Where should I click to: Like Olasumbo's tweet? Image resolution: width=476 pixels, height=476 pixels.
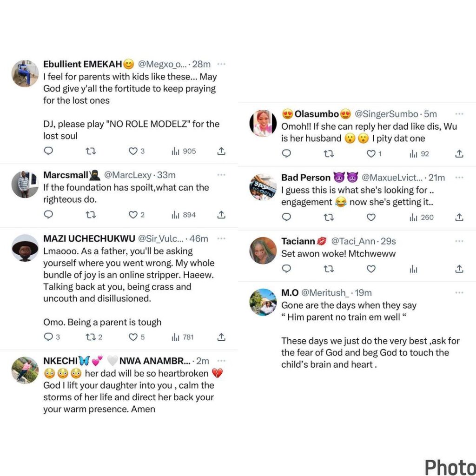371,153
